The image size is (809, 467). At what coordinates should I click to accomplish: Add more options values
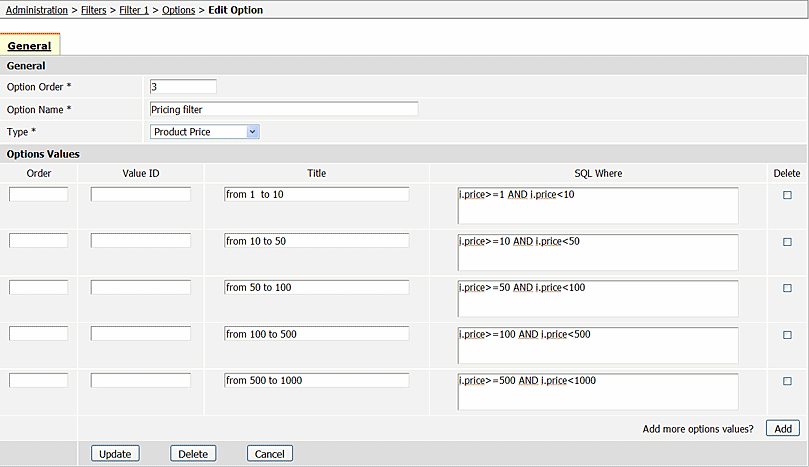click(783, 428)
